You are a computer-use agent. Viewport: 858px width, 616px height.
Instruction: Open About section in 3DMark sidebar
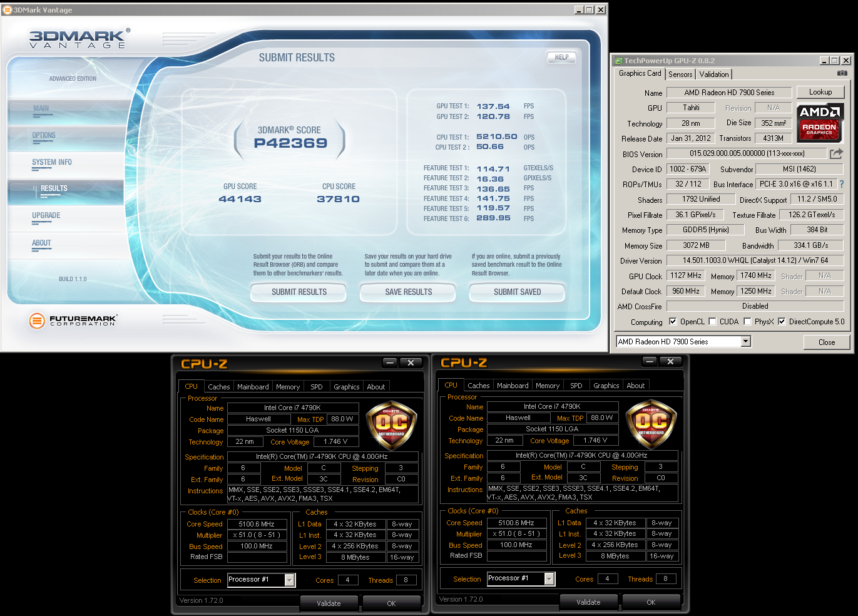coord(66,246)
